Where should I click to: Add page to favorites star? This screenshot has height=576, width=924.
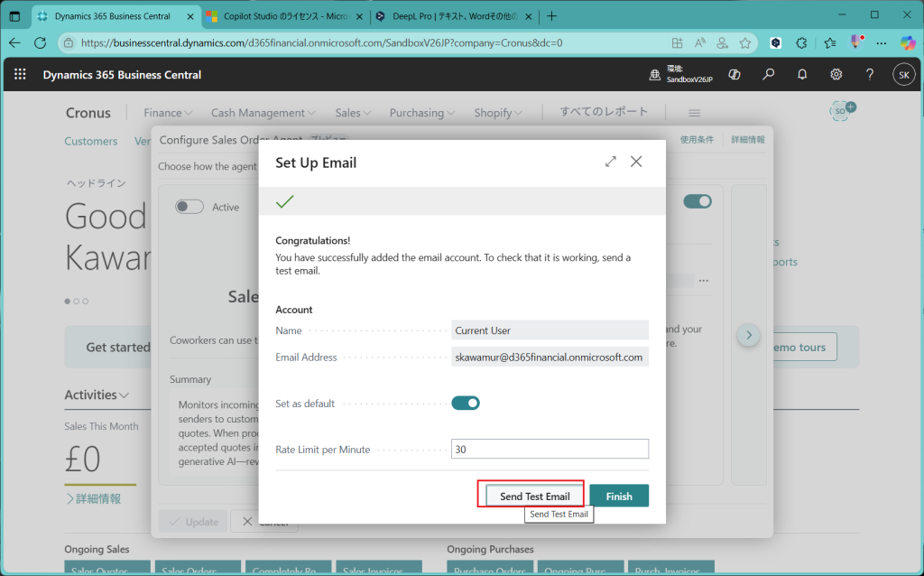[745, 43]
